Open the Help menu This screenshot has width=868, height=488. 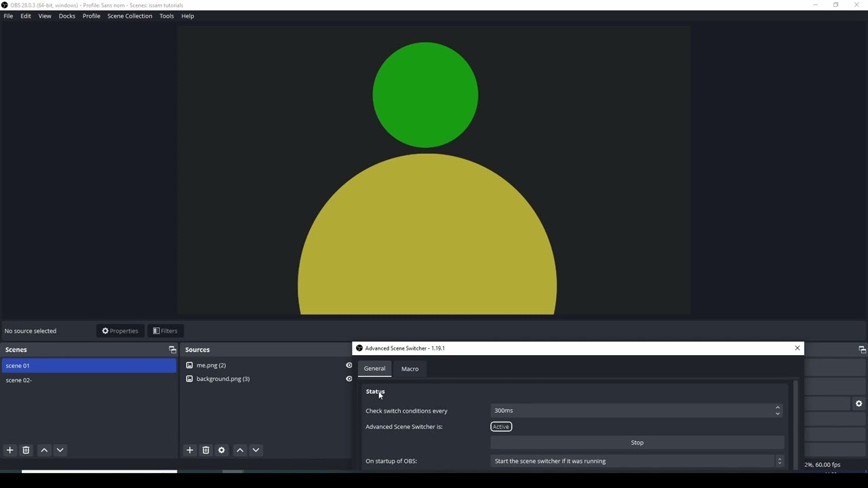[188, 16]
